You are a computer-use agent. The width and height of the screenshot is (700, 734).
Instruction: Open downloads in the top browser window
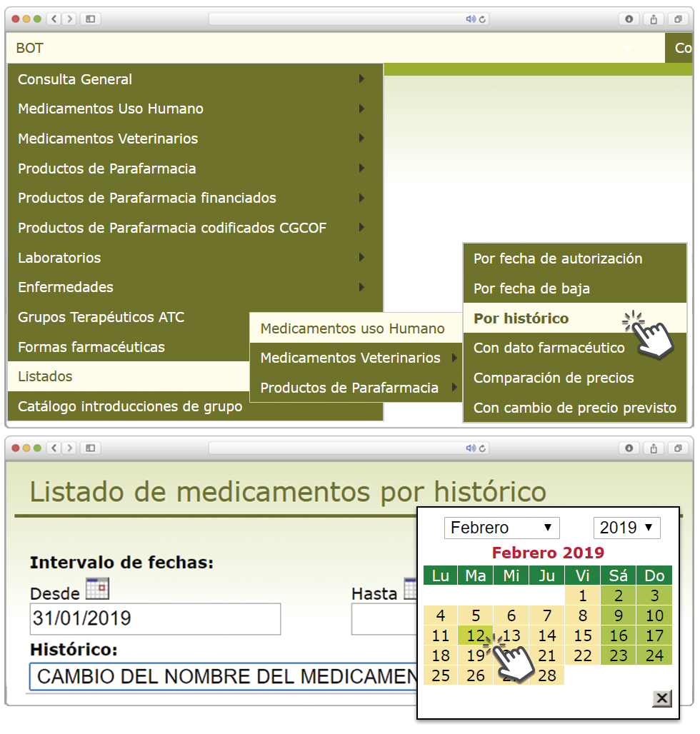[x=629, y=19]
